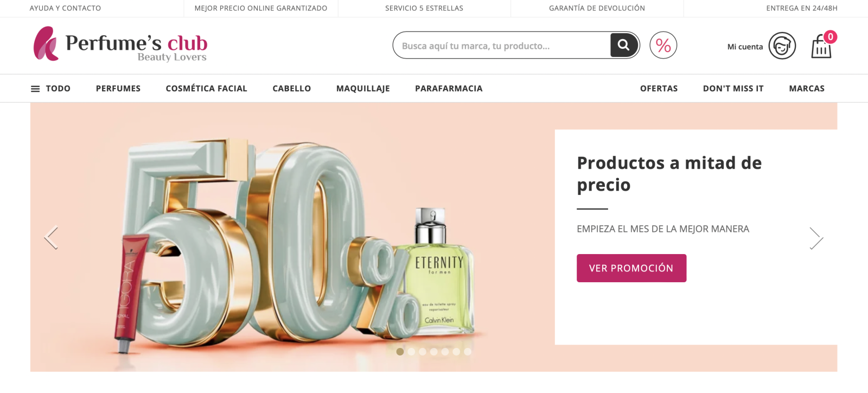Click the Perfume's club logo
This screenshot has height=393, width=868.
(x=120, y=44)
